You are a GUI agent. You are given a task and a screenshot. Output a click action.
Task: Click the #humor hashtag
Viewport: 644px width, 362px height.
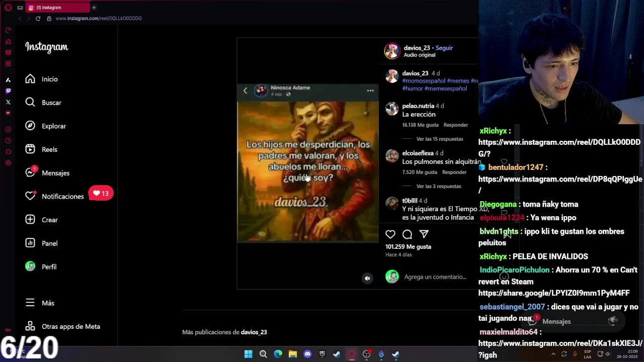pyautogui.click(x=413, y=88)
